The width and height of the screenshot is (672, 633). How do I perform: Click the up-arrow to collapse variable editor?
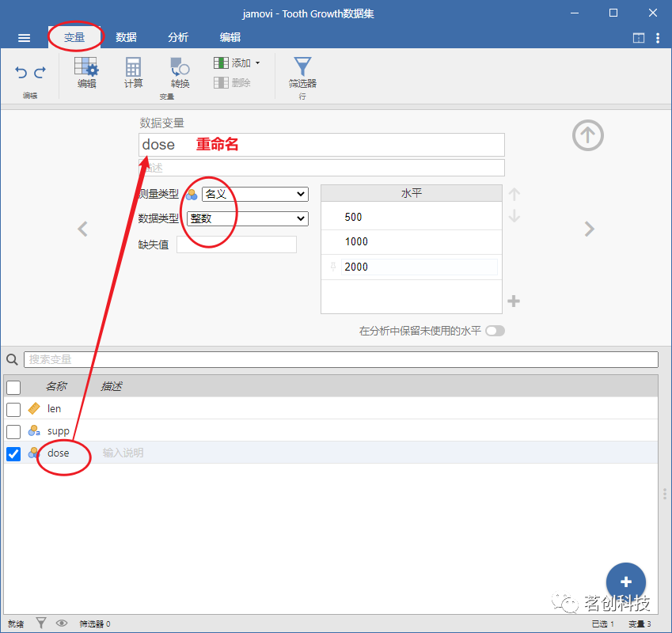click(x=588, y=135)
